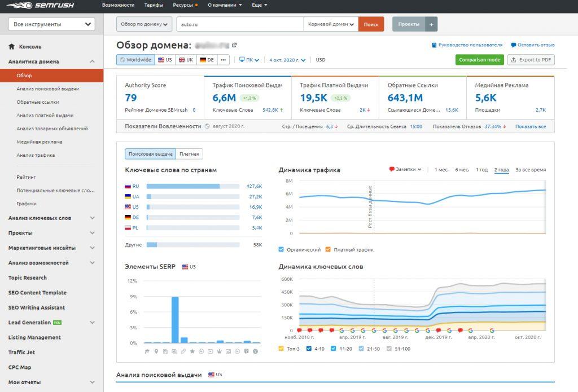Click the PL flag country row

[x=193, y=228]
